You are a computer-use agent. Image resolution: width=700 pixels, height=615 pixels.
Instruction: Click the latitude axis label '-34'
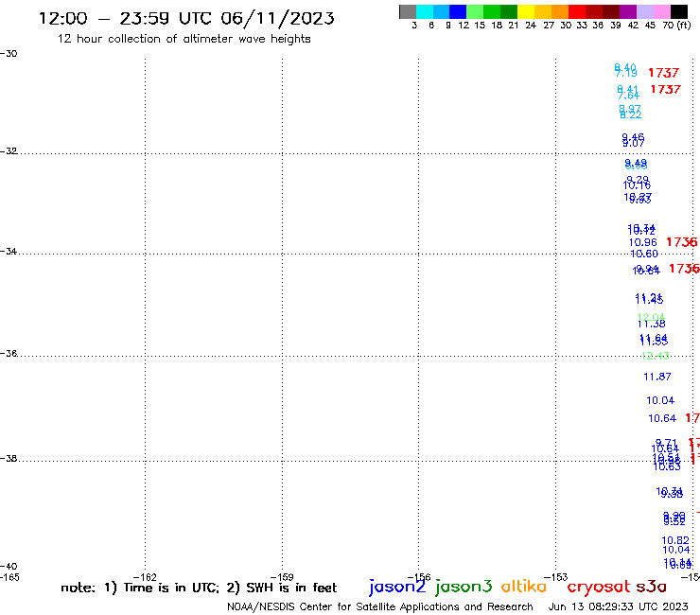coord(9,252)
